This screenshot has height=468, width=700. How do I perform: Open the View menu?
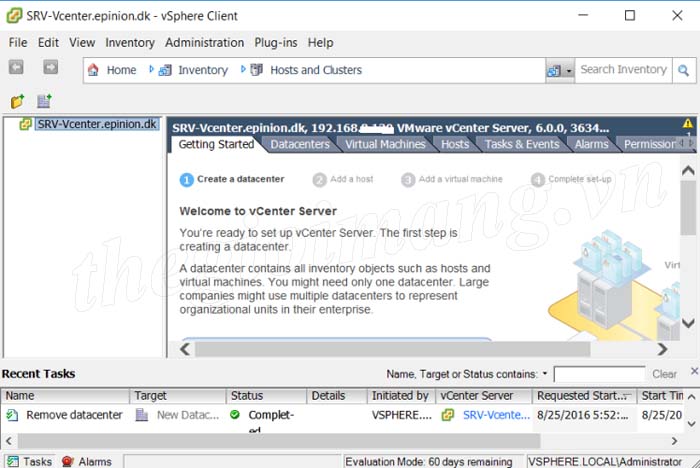coord(82,42)
